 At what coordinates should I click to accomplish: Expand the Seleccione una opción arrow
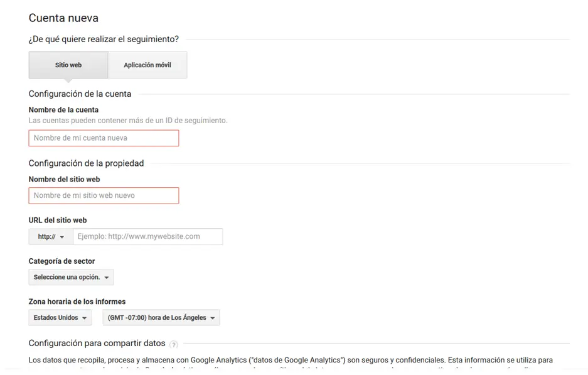[x=105, y=277]
